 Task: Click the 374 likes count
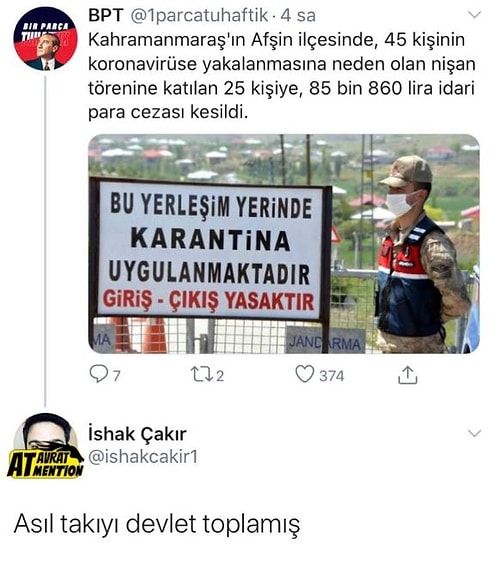(331, 376)
